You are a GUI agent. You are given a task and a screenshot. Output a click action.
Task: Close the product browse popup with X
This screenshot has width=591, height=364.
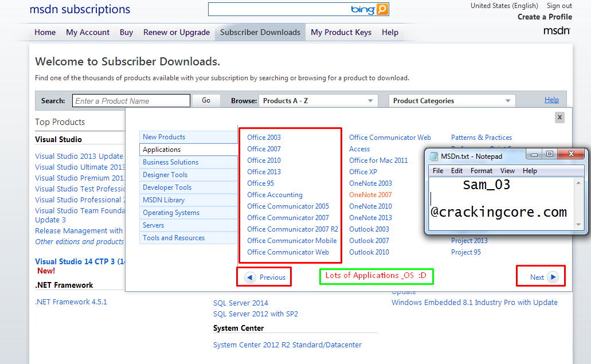(x=559, y=117)
